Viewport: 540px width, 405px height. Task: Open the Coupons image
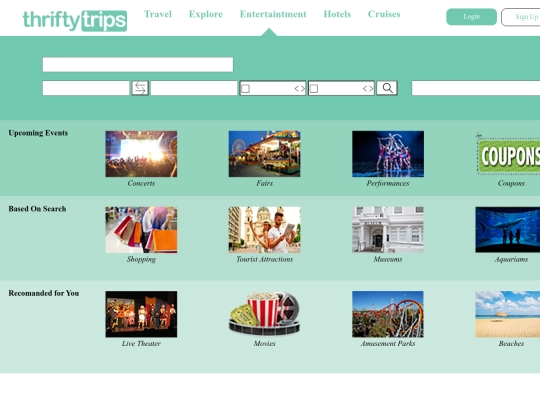[508, 154]
